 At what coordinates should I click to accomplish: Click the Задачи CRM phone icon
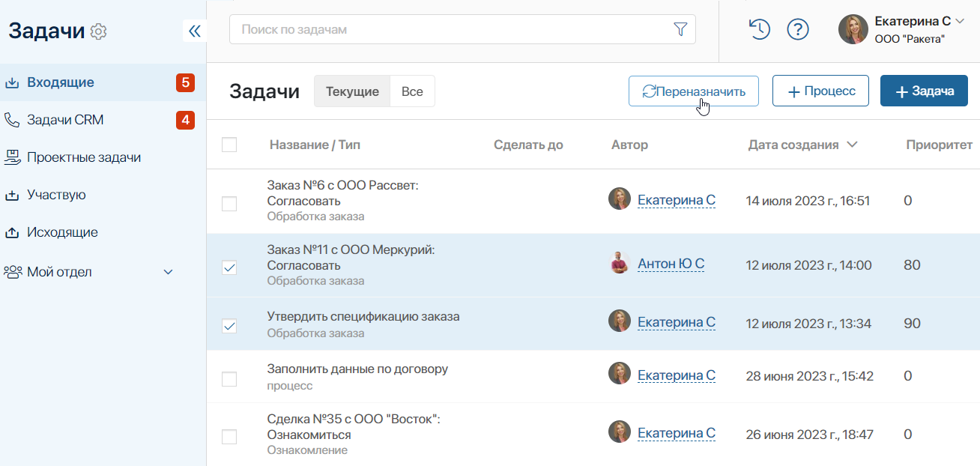pos(12,120)
